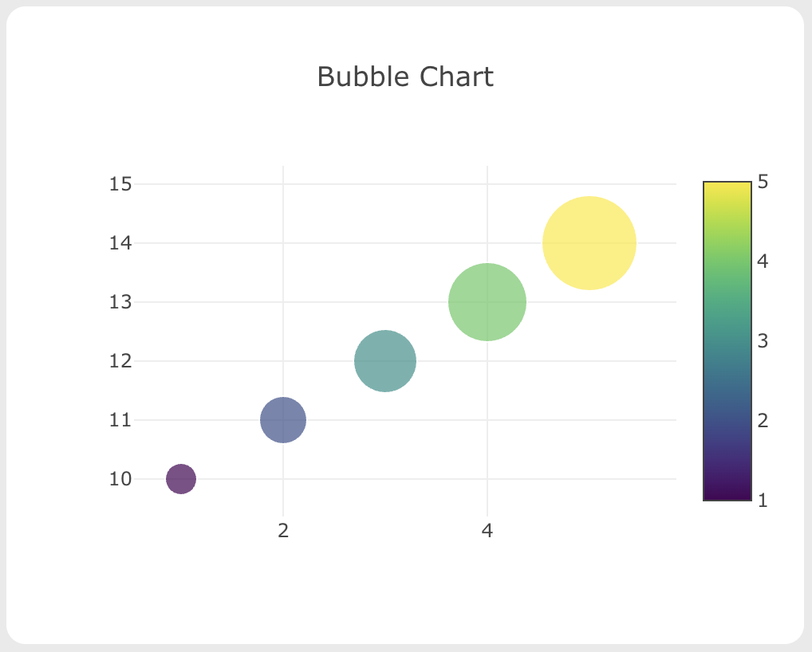Click the y-axis tick label 15
This screenshot has height=652, width=812.
pyautogui.click(x=120, y=184)
